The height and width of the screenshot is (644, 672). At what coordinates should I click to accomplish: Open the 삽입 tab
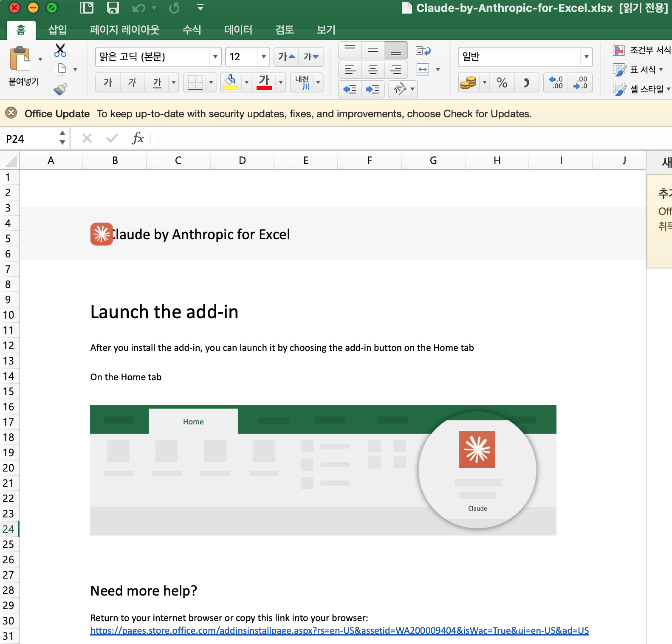coord(58,30)
